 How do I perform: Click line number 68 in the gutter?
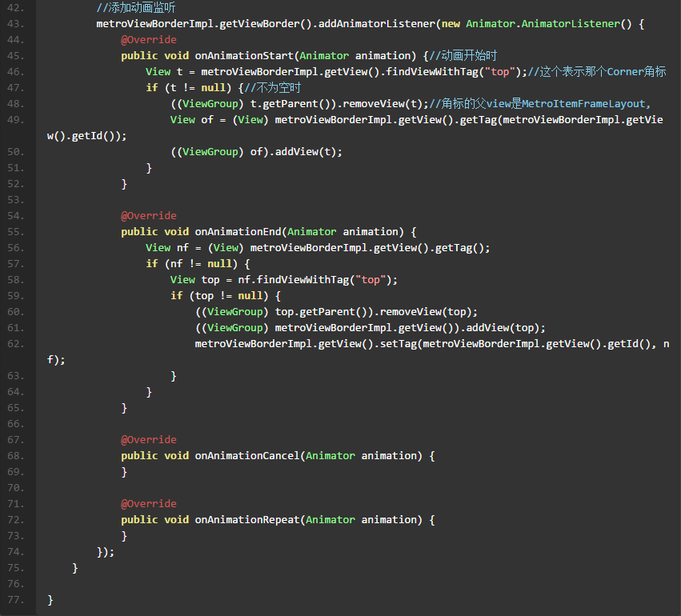(16, 456)
